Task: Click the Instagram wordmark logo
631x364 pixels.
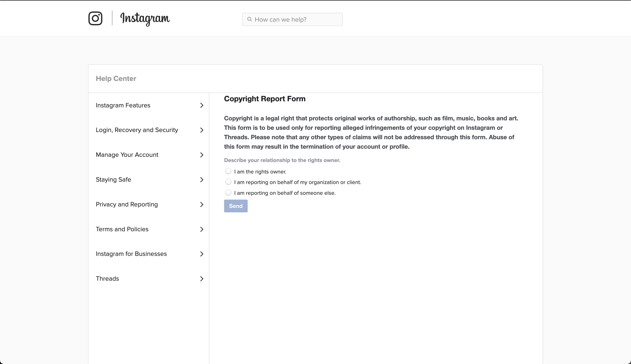Action: (145, 19)
